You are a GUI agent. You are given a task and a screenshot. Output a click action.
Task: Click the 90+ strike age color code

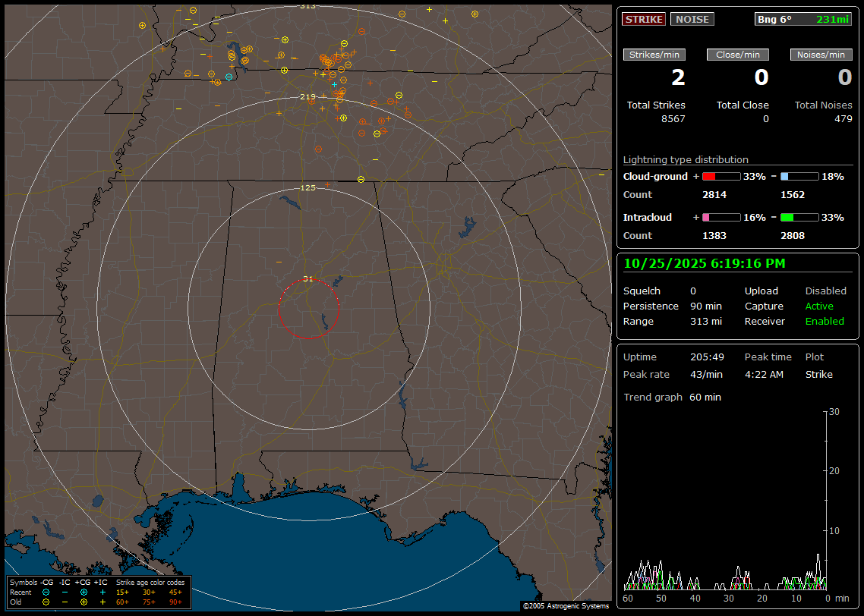[175, 602]
